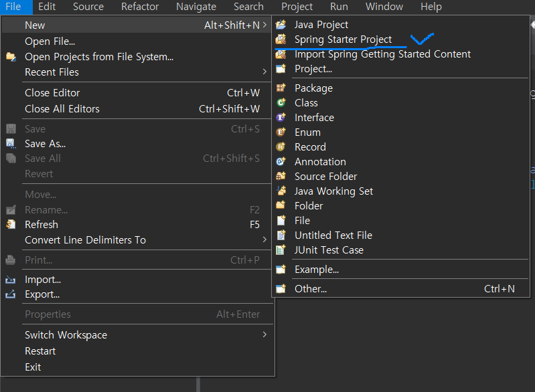Image resolution: width=535 pixels, height=392 pixels.
Task: Click the Package icon in New submenu
Action: [x=281, y=88]
